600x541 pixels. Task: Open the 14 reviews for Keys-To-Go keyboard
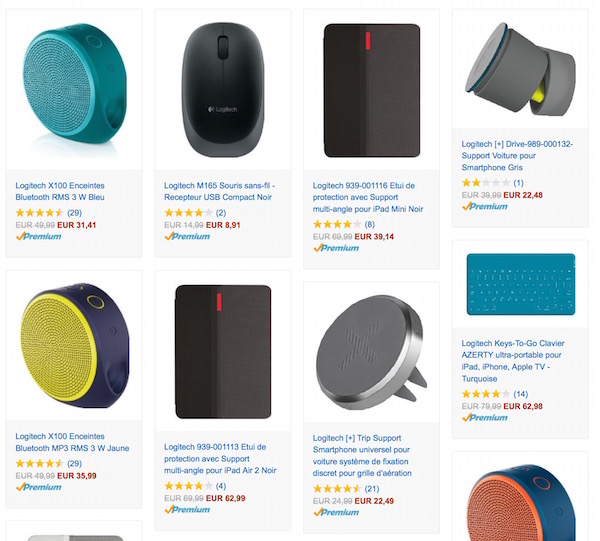(x=520, y=394)
